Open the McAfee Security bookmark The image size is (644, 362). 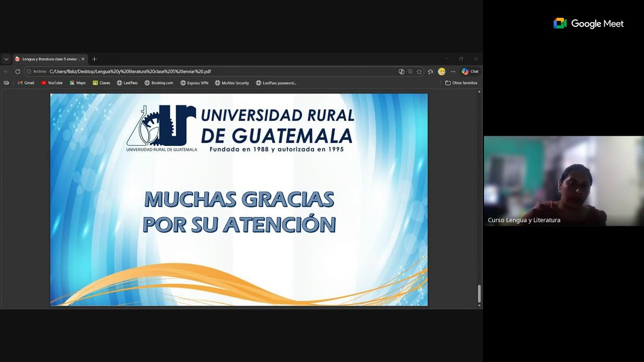point(232,83)
